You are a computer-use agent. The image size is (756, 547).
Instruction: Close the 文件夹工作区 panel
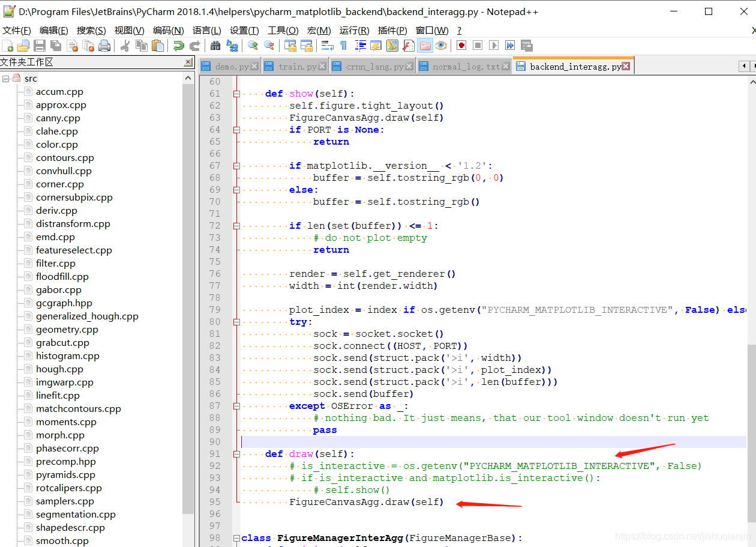click(188, 62)
